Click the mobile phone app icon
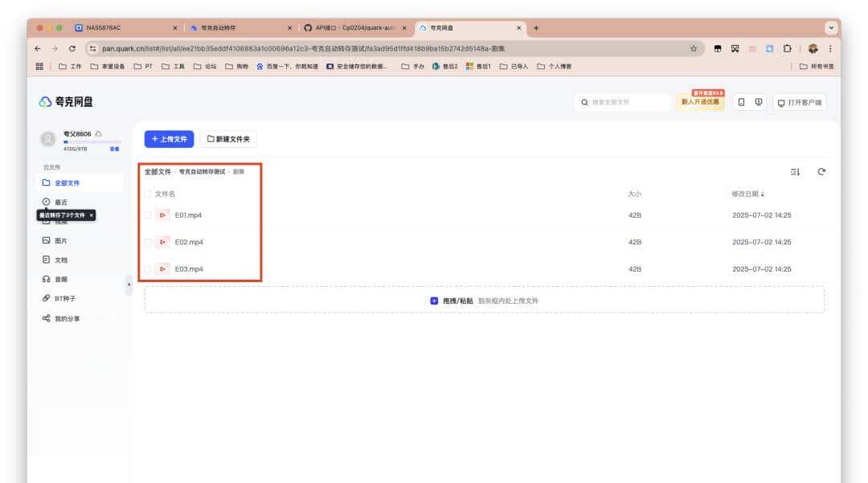The width and height of the screenshot is (868, 483). tap(741, 102)
